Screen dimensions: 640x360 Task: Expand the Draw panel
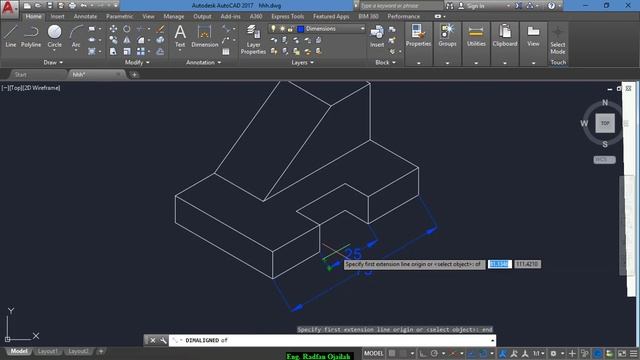click(x=53, y=62)
